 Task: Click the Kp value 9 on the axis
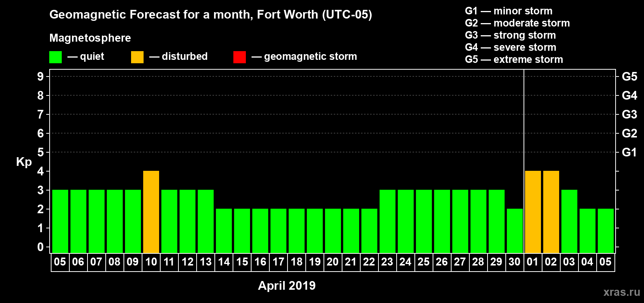(41, 77)
